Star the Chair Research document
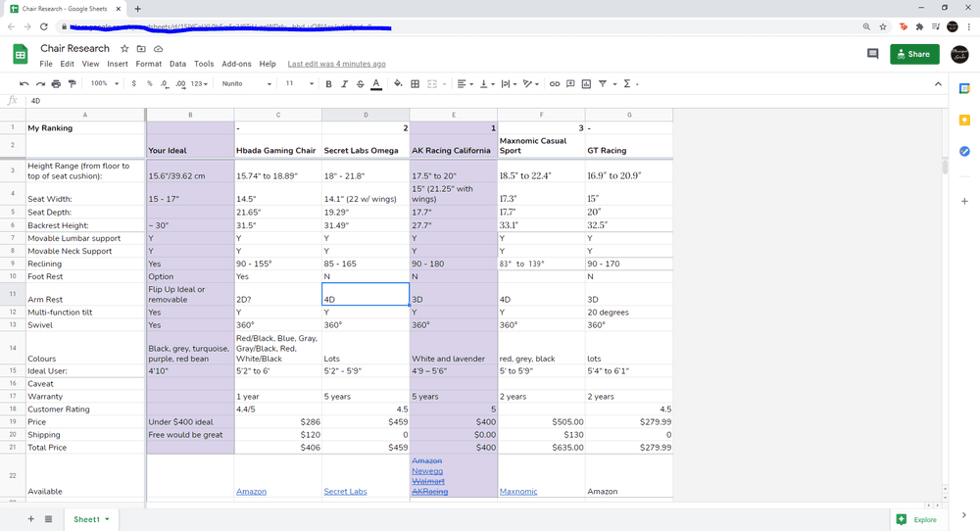This screenshot has height=531, width=980. pos(124,49)
